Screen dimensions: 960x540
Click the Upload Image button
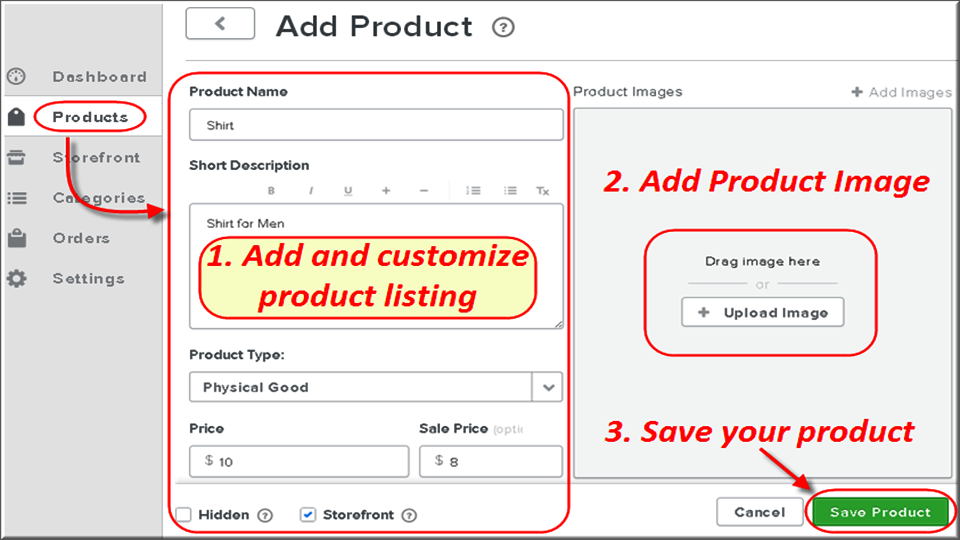(763, 313)
